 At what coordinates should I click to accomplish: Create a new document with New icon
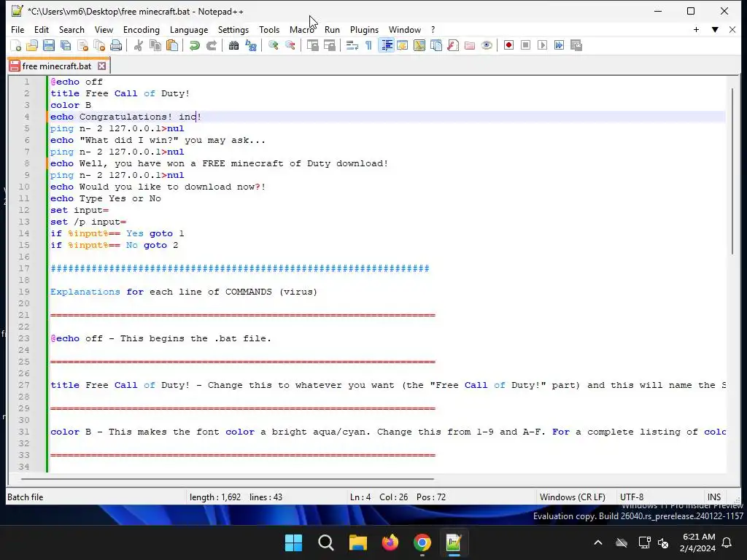click(16, 45)
